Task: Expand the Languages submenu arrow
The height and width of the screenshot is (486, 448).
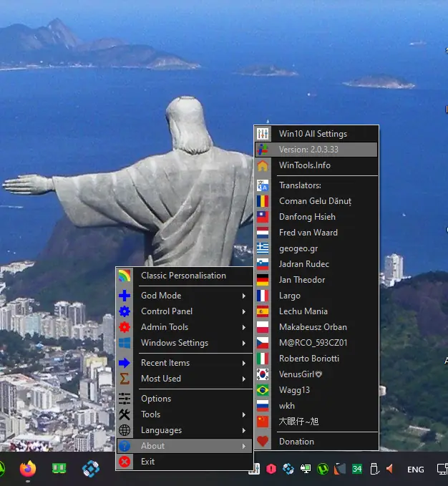Action: click(244, 430)
